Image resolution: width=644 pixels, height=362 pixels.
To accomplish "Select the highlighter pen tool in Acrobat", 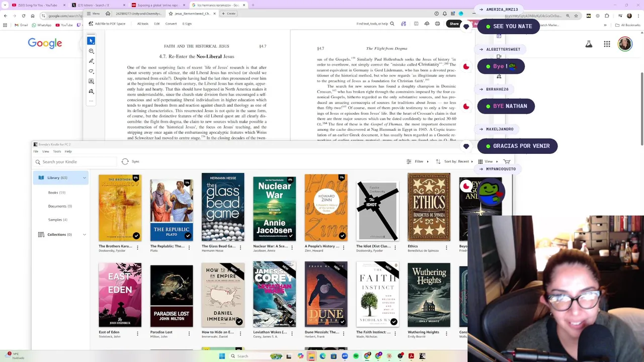I will [91, 61].
